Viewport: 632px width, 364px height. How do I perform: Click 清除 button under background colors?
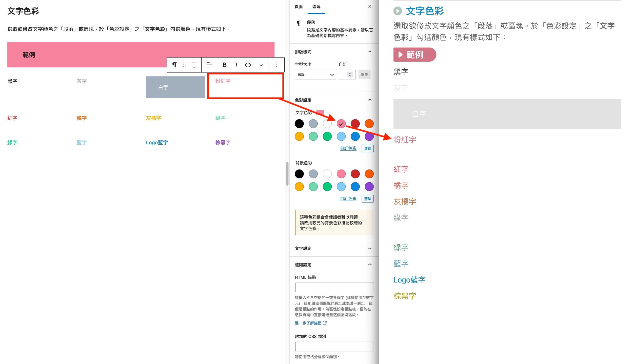[368, 199]
